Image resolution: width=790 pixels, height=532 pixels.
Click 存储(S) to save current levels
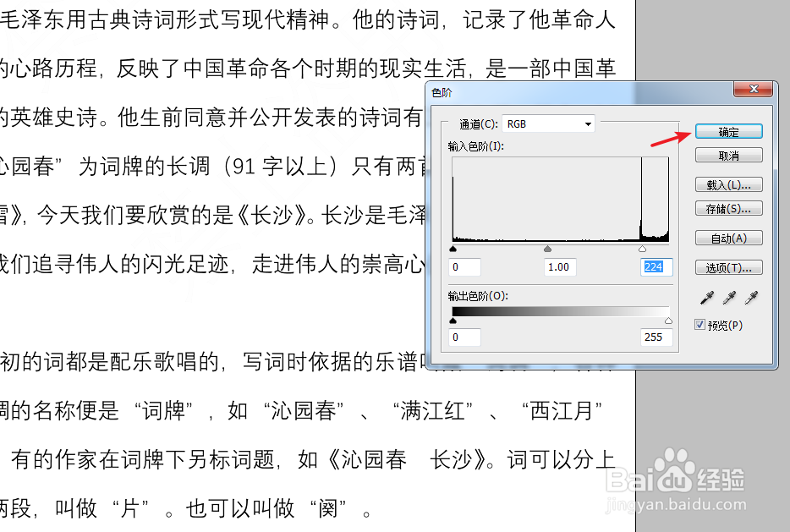[x=728, y=209]
